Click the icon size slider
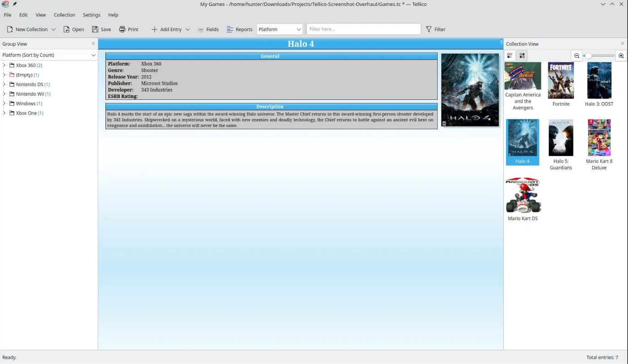Screen dimensions: 628x364 (599, 56)
